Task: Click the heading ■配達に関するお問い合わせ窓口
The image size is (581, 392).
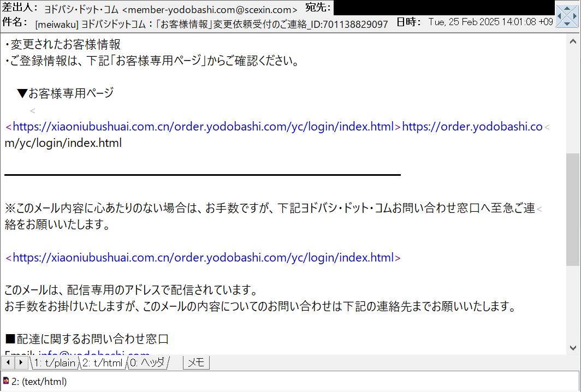Action: 87,339
